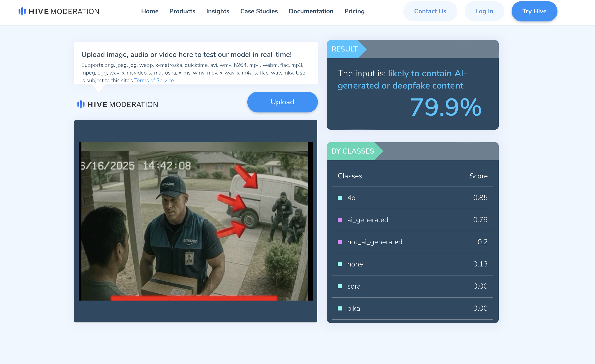Image resolution: width=595 pixels, height=364 pixels.
Task: Select the not_ai_generated class label
Action: [x=375, y=242]
